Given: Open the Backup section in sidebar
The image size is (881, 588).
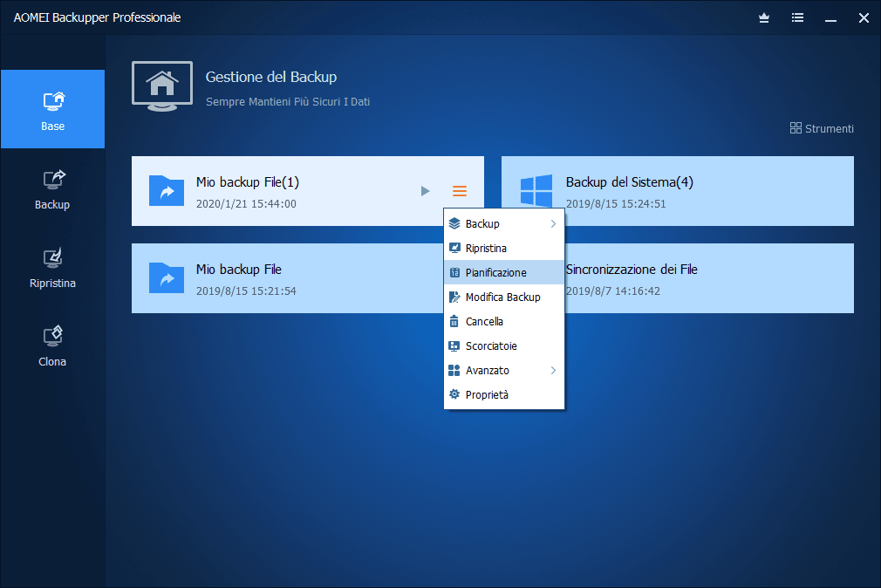Looking at the screenshot, I should pyautogui.click(x=52, y=190).
